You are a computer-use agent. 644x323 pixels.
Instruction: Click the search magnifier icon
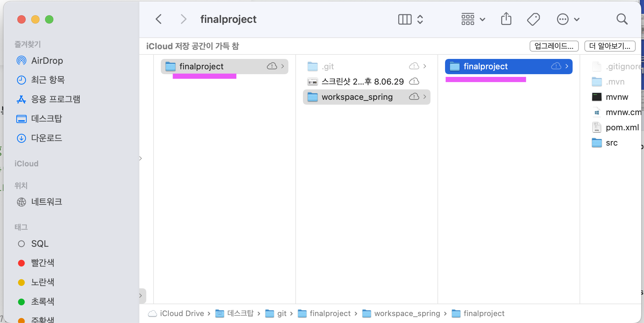coord(622,19)
